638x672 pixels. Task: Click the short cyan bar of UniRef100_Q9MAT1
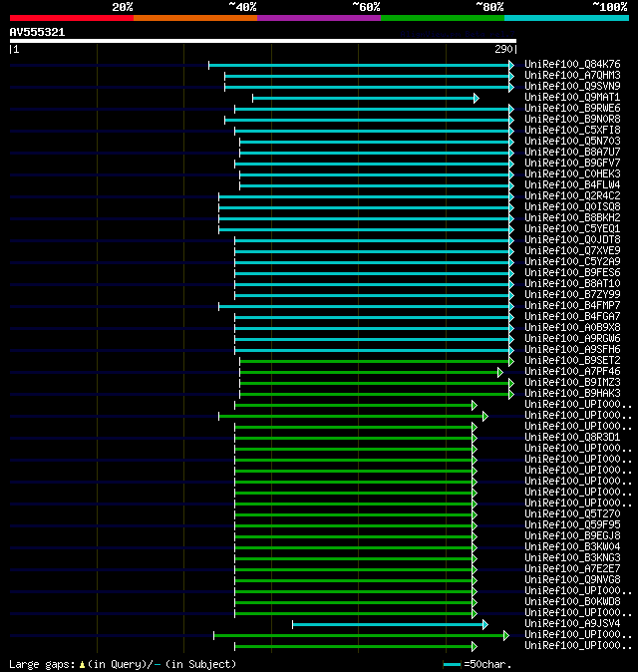(366, 99)
